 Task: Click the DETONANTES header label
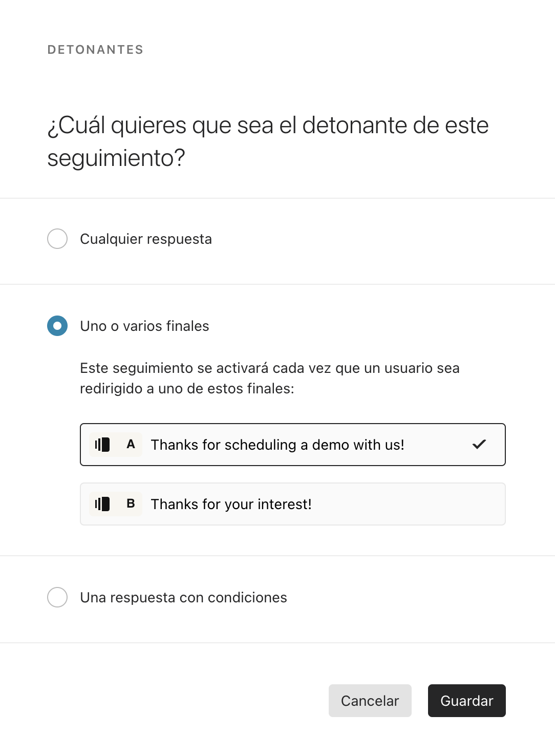pos(96,50)
